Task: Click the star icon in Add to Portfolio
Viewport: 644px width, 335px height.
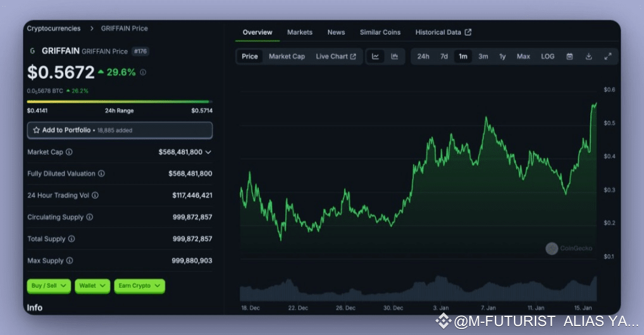Action: (x=36, y=130)
